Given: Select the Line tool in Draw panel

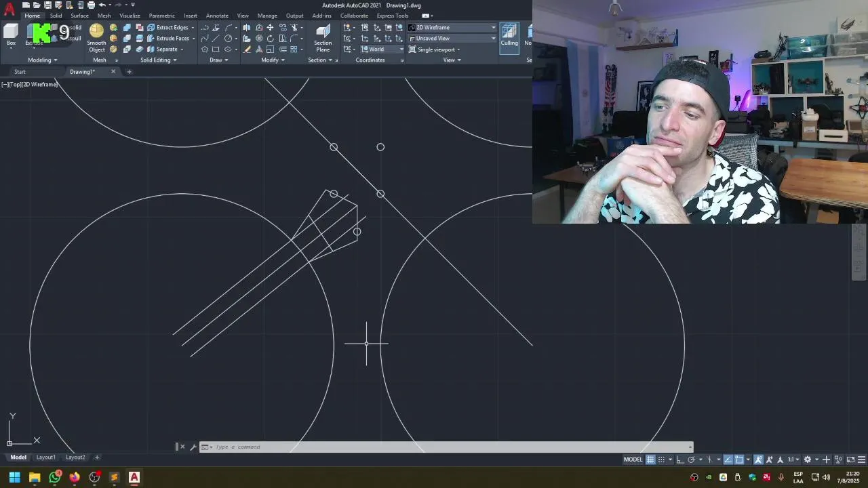Looking at the screenshot, I should 216,38.
